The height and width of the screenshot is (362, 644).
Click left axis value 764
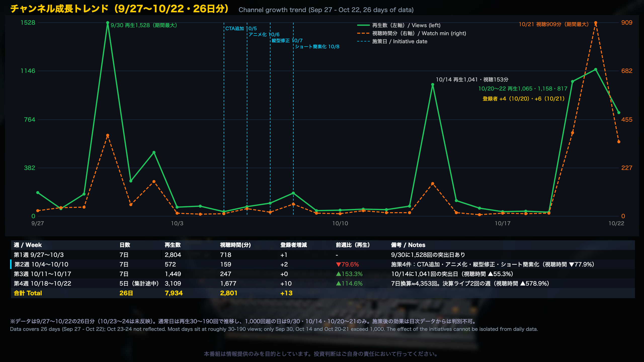[30, 120]
